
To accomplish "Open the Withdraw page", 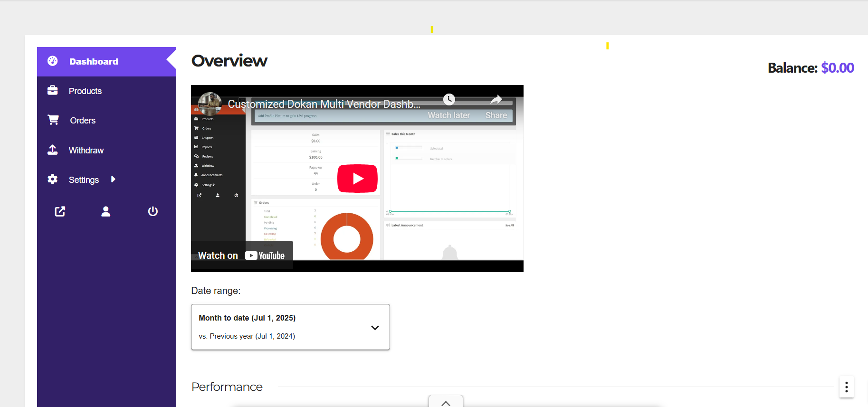I will tap(86, 151).
